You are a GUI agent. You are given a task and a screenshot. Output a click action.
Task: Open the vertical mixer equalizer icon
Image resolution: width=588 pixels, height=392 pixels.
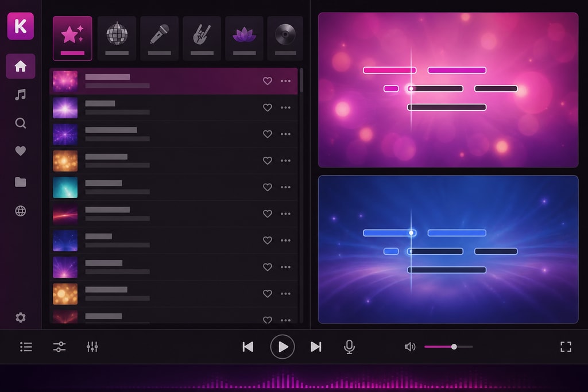(x=92, y=347)
